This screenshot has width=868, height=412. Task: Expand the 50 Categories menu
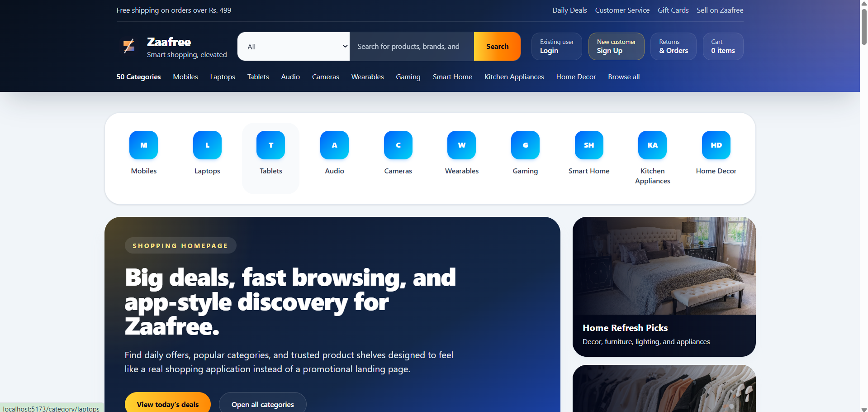(138, 77)
